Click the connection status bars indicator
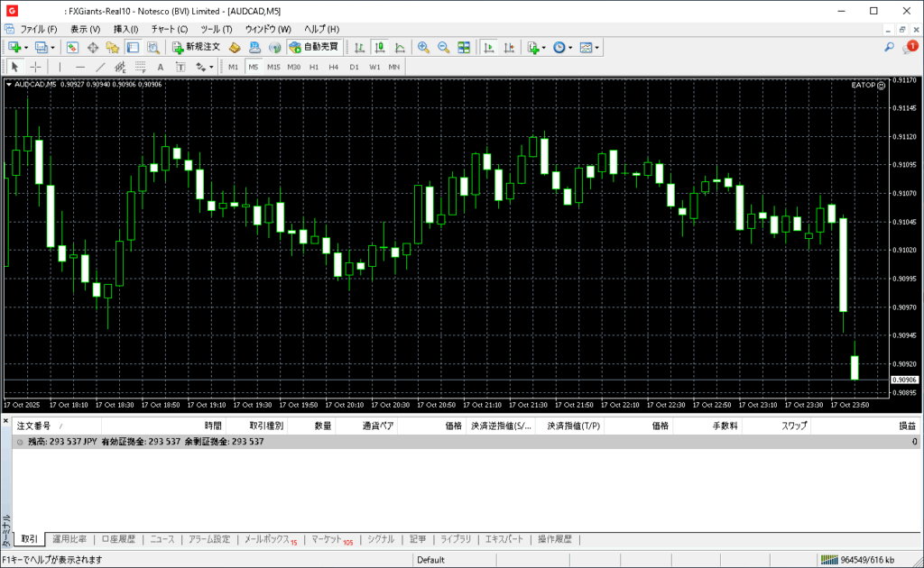 (x=828, y=560)
